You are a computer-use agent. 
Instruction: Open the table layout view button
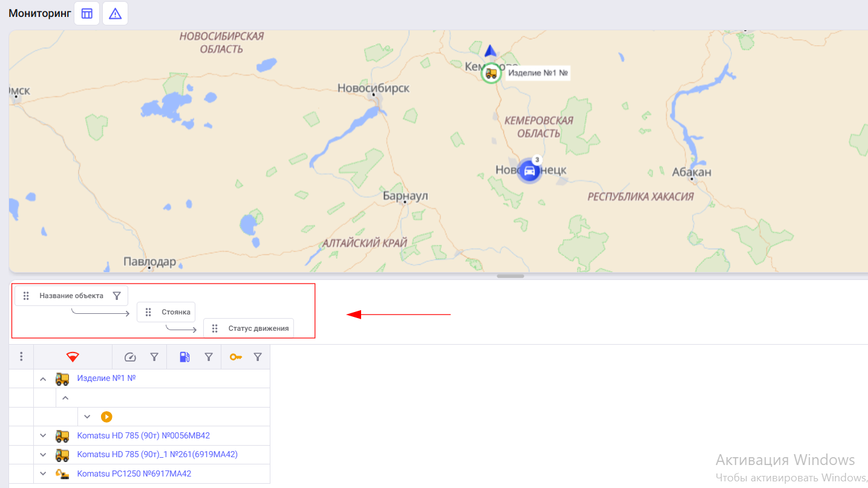point(86,13)
